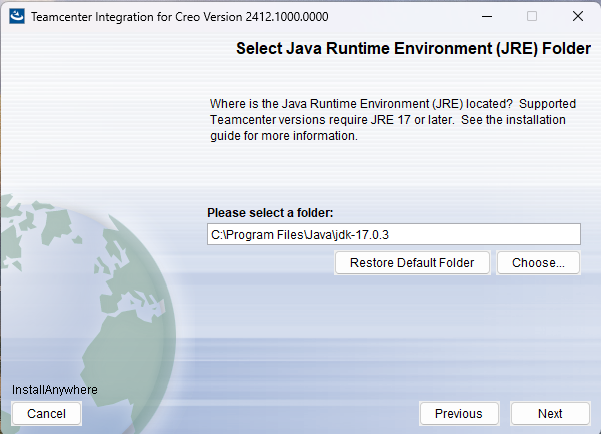Focus the JRE folder path field
The height and width of the screenshot is (434, 601).
(x=394, y=234)
